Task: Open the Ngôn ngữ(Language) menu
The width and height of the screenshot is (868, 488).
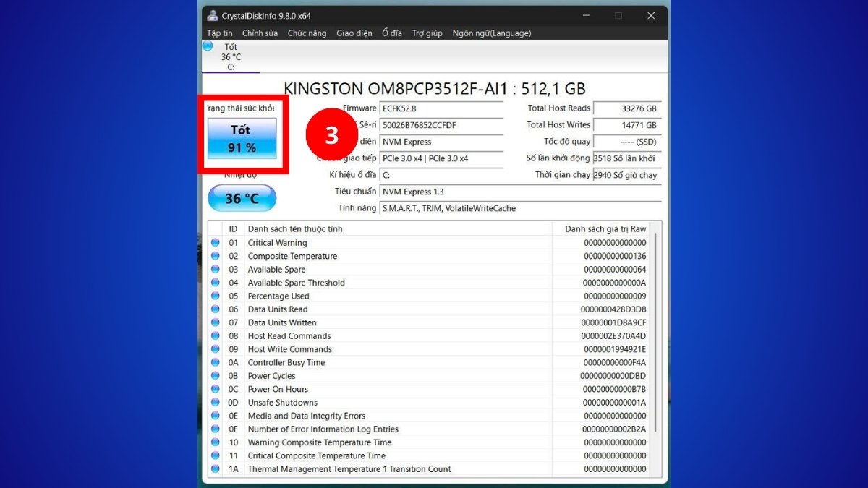Action: pyautogui.click(x=491, y=33)
